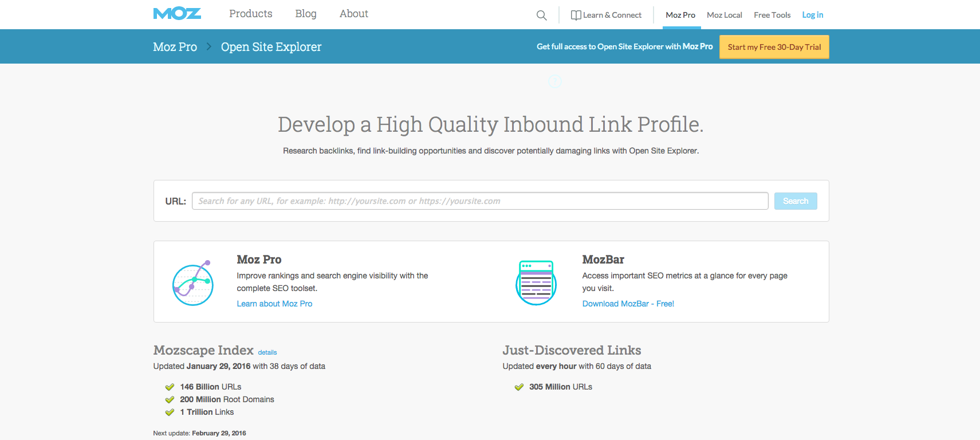This screenshot has width=980, height=440.
Task: Click the Log in link
Action: (x=813, y=15)
